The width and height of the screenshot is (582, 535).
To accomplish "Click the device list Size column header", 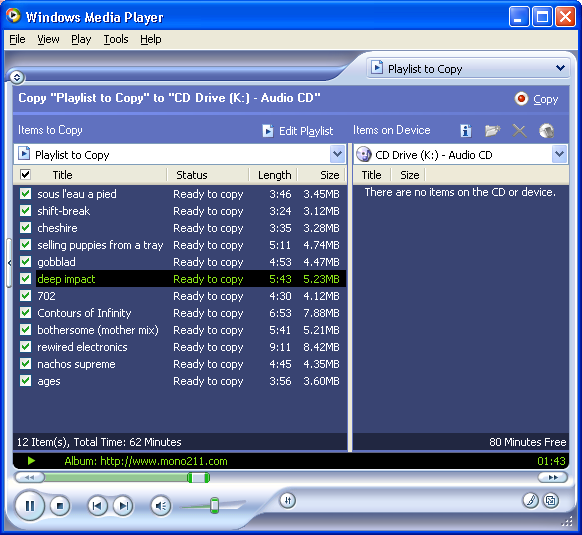I will [409, 175].
